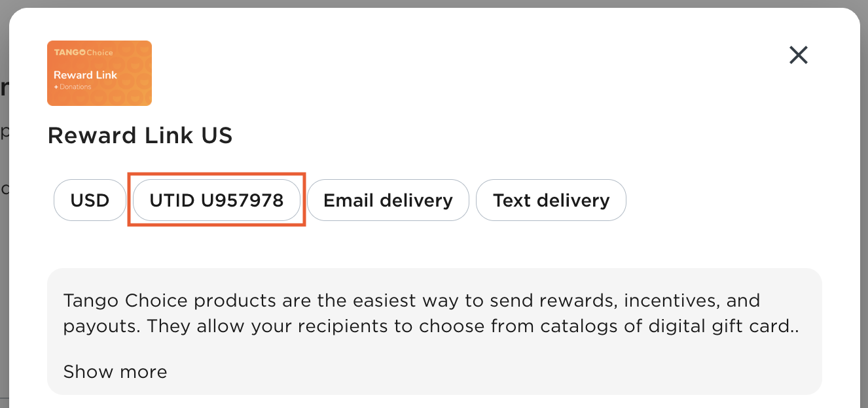The image size is (868, 408).
Task: Close the Reward Link US dialog
Action: [x=798, y=55]
